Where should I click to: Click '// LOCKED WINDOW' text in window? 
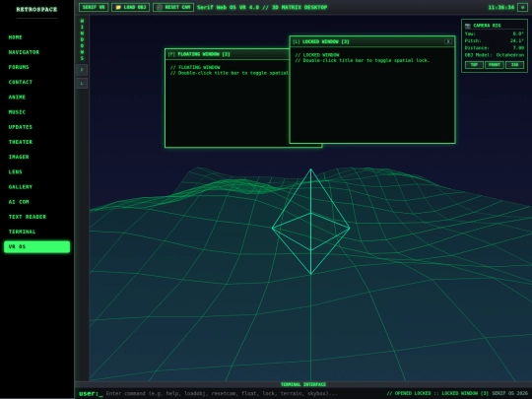(x=317, y=54)
